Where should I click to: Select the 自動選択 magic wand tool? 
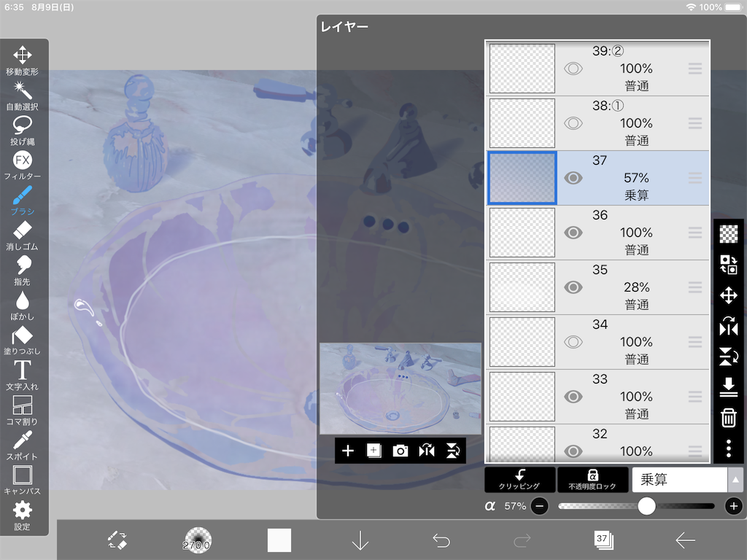click(22, 96)
